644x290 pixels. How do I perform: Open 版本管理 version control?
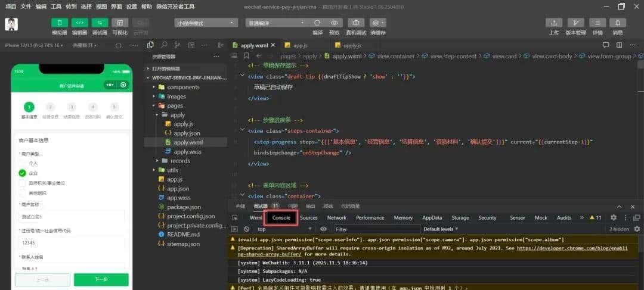tap(576, 23)
